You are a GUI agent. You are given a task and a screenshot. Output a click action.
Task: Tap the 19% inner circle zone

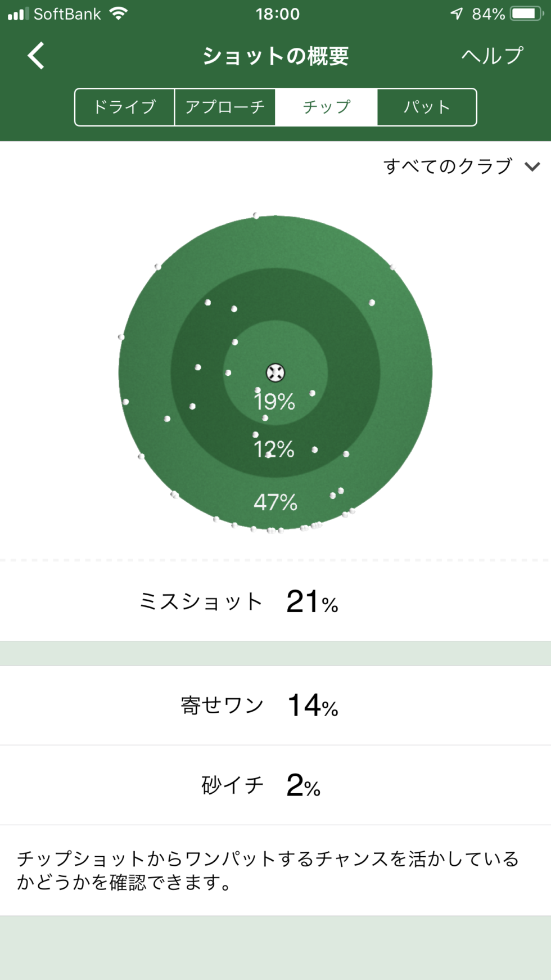(x=274, y=402)
